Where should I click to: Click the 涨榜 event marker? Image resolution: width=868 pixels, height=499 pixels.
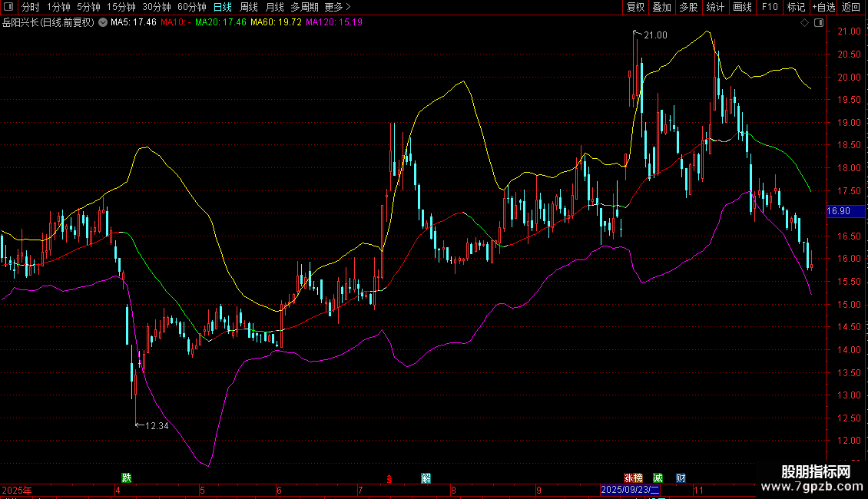click(633, 478)
